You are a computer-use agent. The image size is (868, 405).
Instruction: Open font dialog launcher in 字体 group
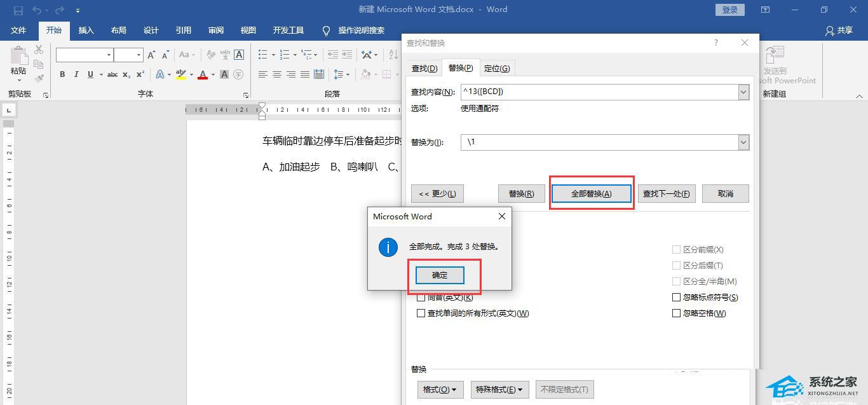click(245, 95)
